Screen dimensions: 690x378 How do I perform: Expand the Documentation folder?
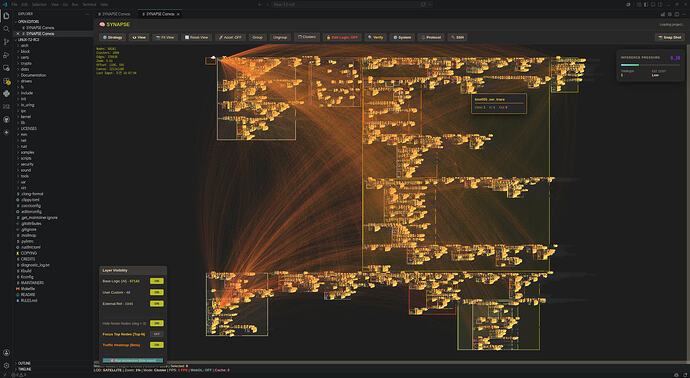coord(33,75)
